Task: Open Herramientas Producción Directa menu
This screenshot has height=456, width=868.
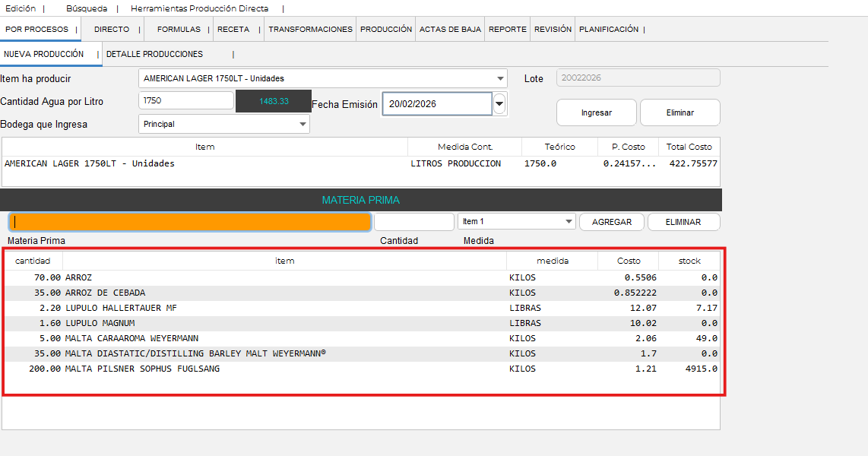Action: (x=199, y=8)
